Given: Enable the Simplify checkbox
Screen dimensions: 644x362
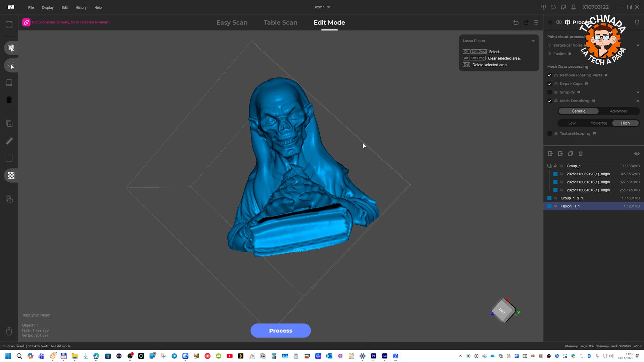Looking at the screenshot, I should pyautogui.click(x=549, y=92).
